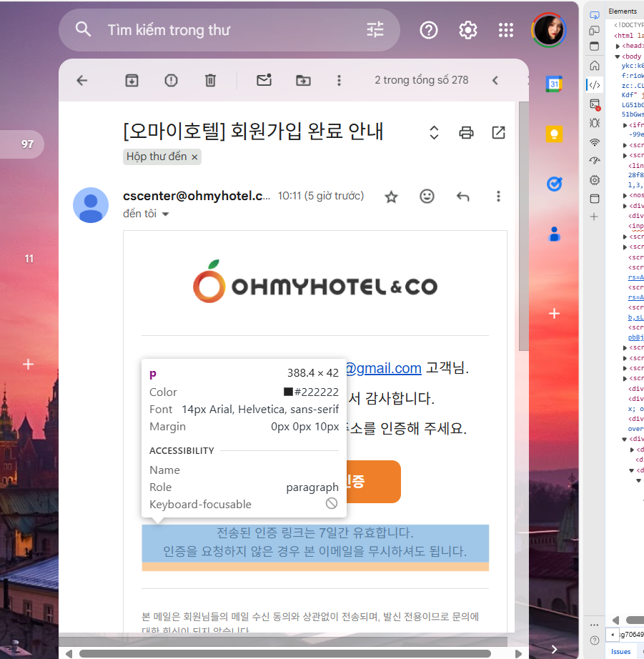Open the DevTools Welcome home tool

pyautogui.click(x=595, y=66)
